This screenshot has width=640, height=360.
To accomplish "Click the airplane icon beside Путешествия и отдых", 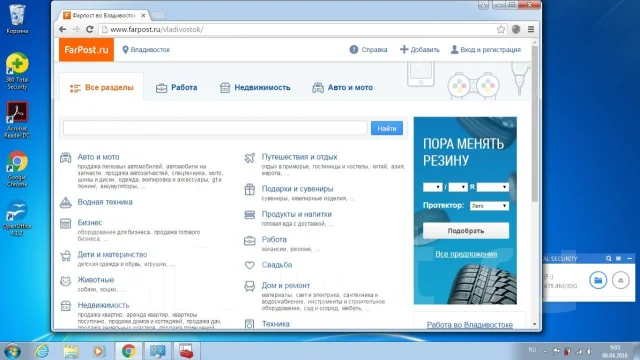I will (x=250, y=158).
